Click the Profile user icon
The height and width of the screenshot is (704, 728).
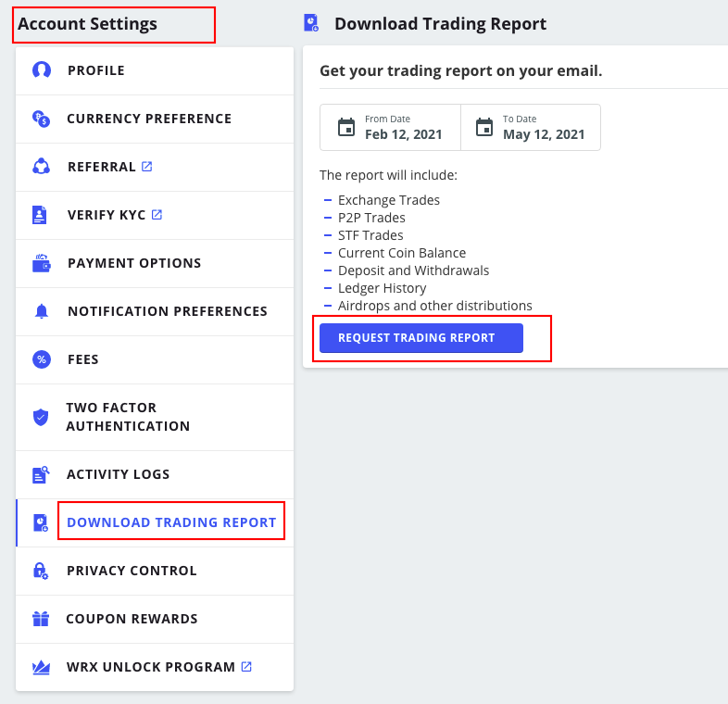(x=42, y=70)
